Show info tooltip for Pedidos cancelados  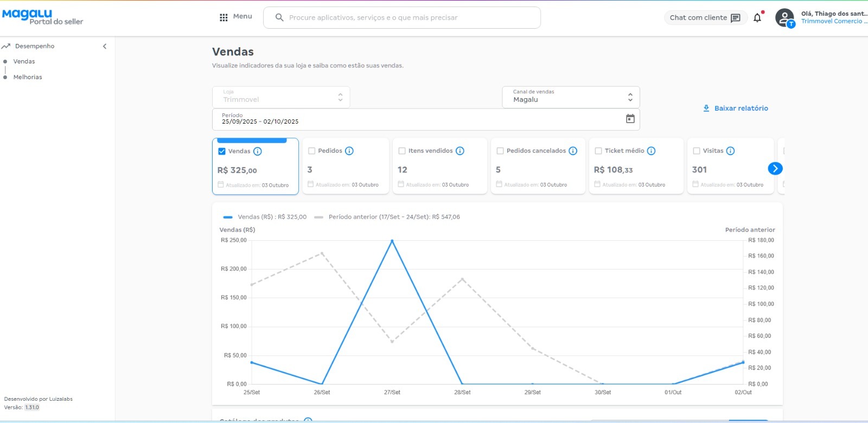coord(573,151)
